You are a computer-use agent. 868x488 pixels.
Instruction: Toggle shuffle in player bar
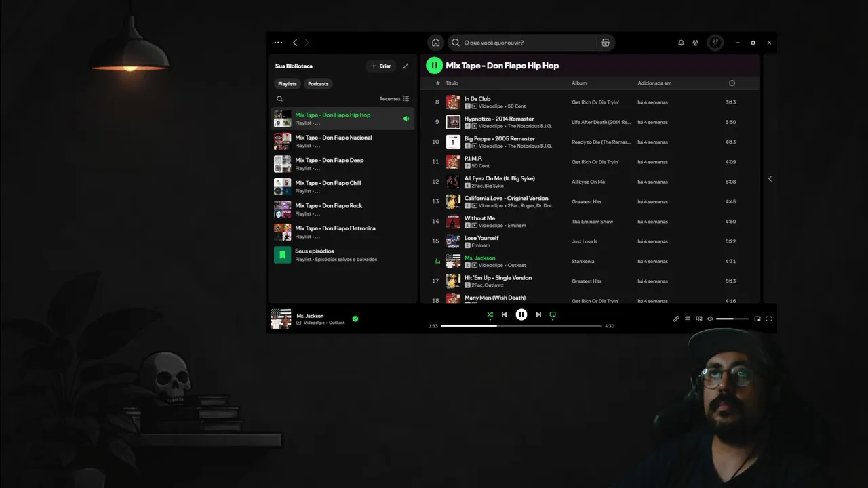[490, 314]
